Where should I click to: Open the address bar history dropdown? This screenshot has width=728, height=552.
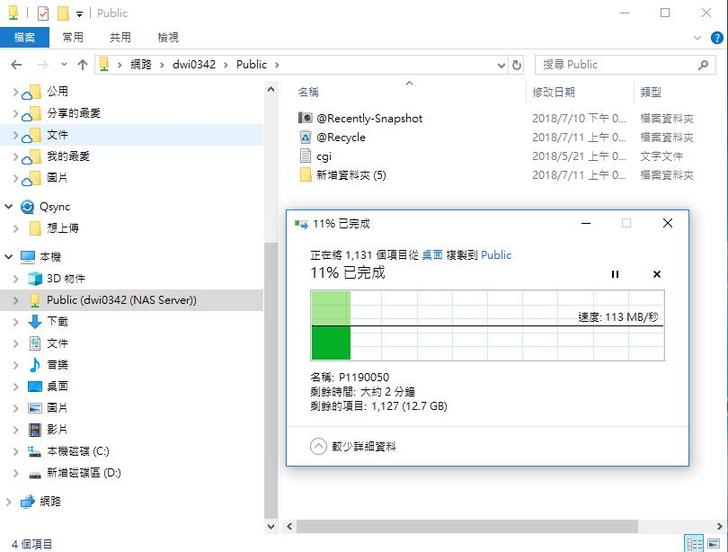tap(501, 65)
